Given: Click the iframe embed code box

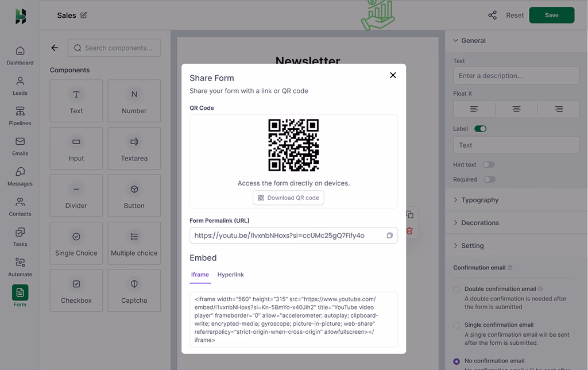Looking at the screenshot, I should (x=293, y=319).
